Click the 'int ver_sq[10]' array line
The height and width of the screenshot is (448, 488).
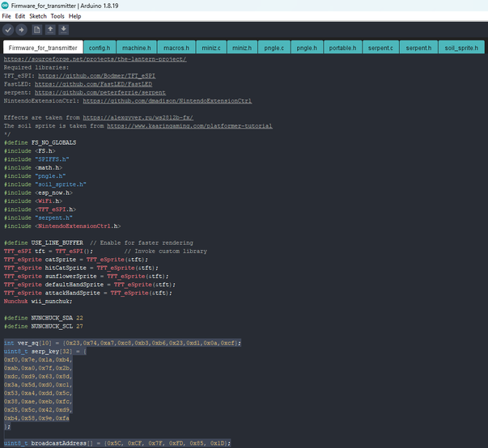(123, 343)
